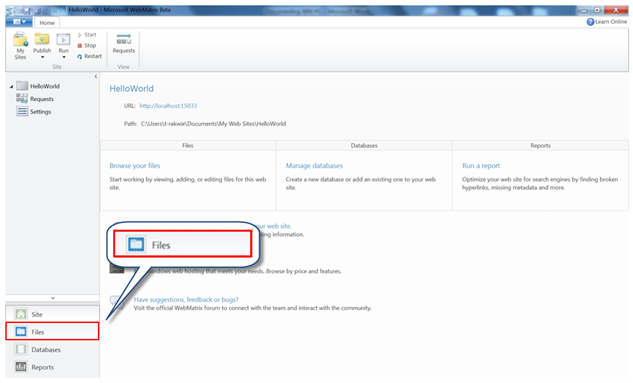Switch to the Files workspace
This screenshot has height=383, width=633.
(x=52, y=331)
